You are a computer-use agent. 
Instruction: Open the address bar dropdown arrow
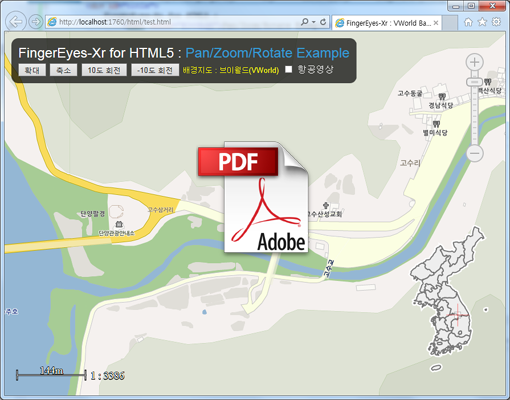point(314,22)
